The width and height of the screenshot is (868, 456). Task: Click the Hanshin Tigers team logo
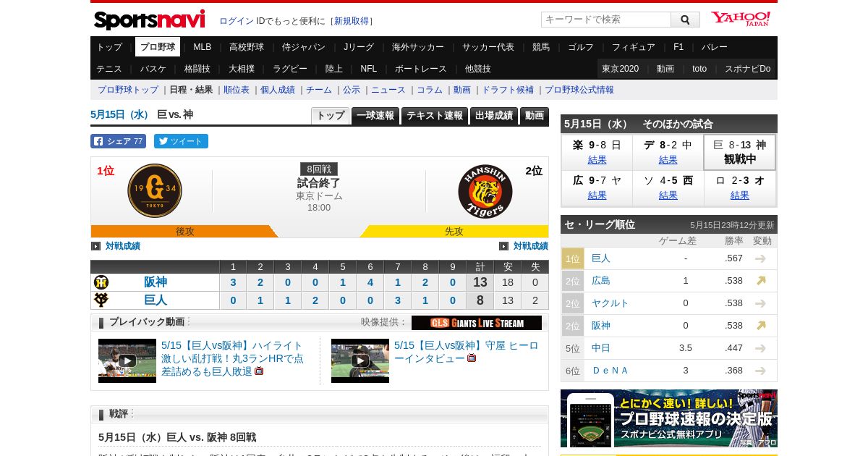point(485,192)
